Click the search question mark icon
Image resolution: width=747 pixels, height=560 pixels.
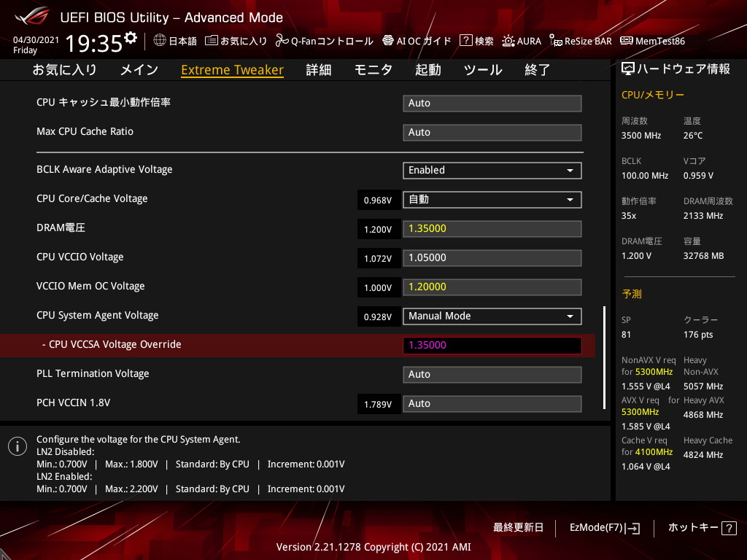click(x=465, y=41)
